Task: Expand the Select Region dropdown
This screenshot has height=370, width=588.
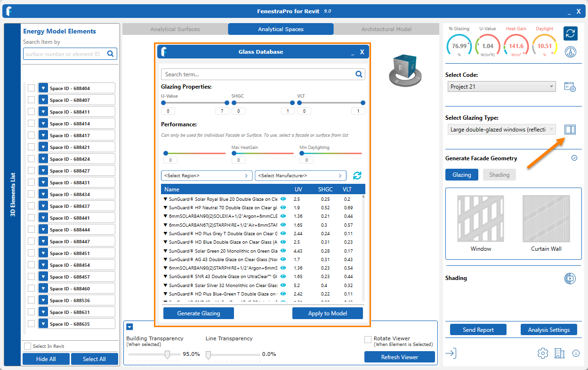Action: pos(207,176)
